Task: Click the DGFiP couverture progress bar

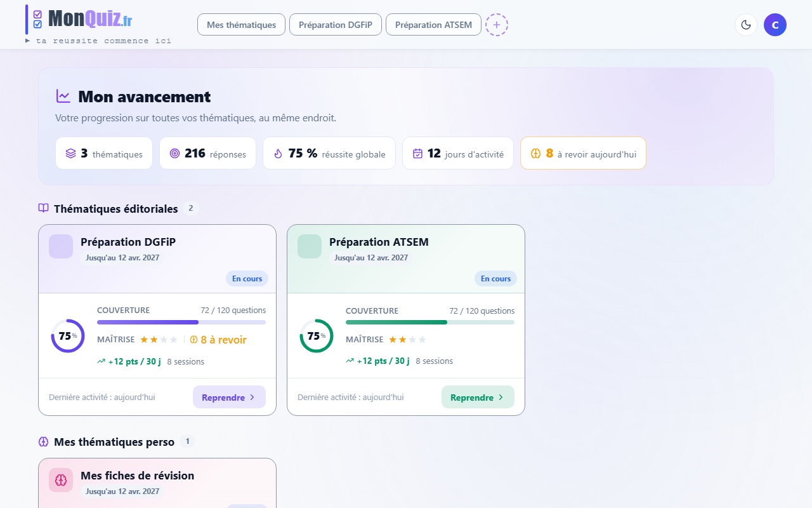Action: tap(181, 322)
